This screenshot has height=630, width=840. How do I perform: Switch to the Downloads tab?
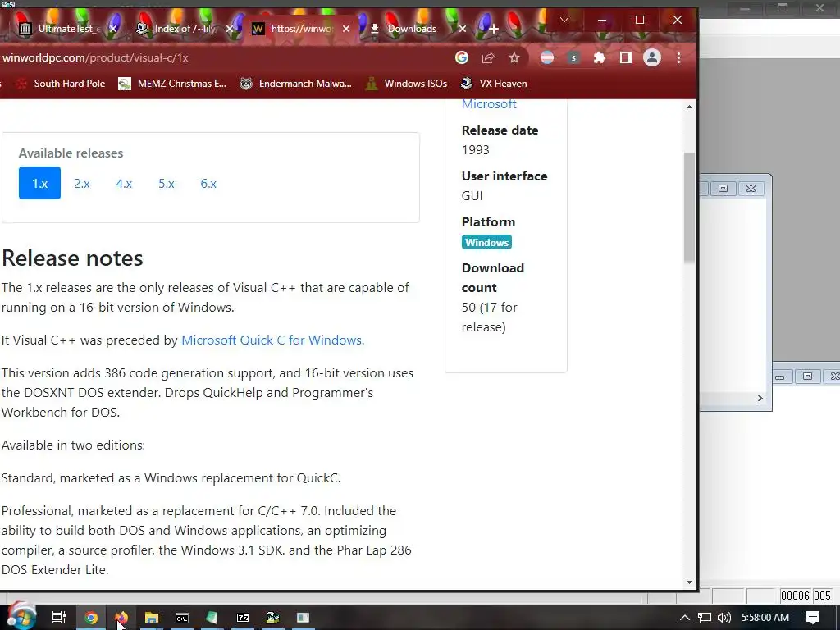412,29
